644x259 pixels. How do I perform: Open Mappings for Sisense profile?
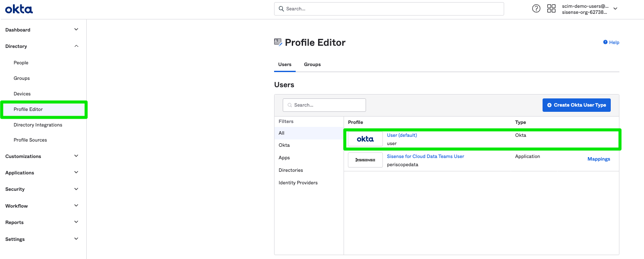(599, 159)
